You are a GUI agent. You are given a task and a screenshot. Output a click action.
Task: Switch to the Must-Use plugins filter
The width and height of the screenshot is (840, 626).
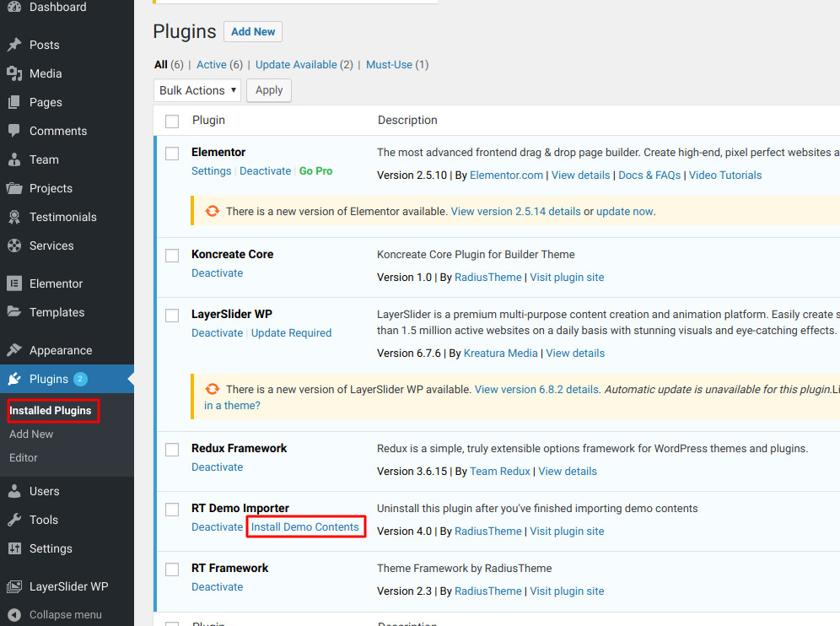(389, 65)
